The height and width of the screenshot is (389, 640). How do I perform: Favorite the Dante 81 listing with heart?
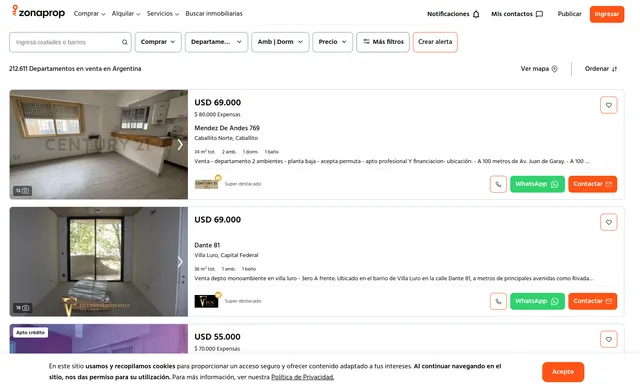click(608, 222)
